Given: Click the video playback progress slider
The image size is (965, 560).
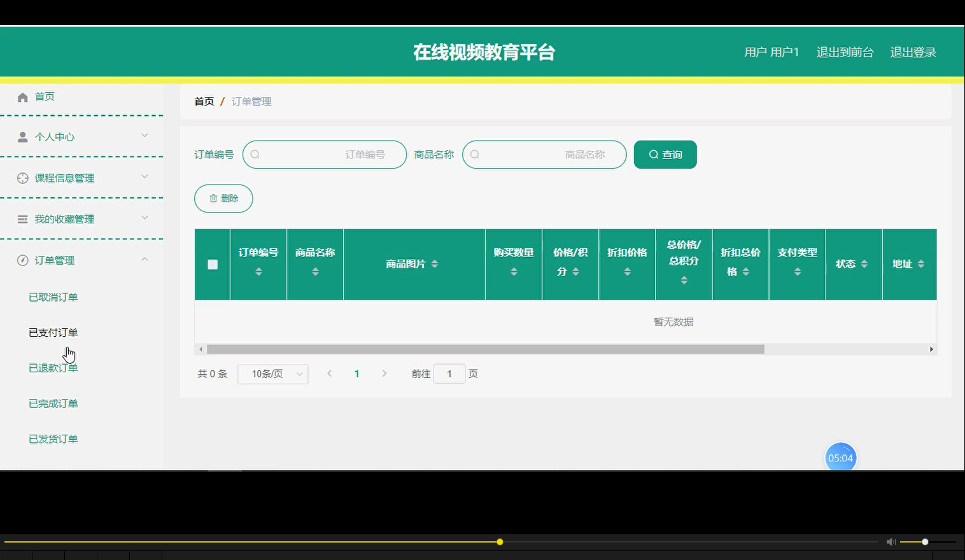Looking at the screenshot, I should [x=500, y=542].
